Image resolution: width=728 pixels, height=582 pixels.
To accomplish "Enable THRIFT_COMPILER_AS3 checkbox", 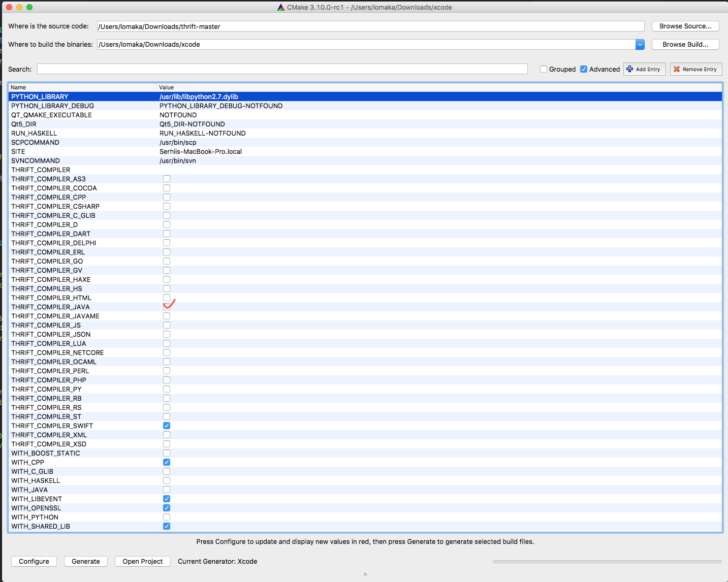I will click(167, 179).
